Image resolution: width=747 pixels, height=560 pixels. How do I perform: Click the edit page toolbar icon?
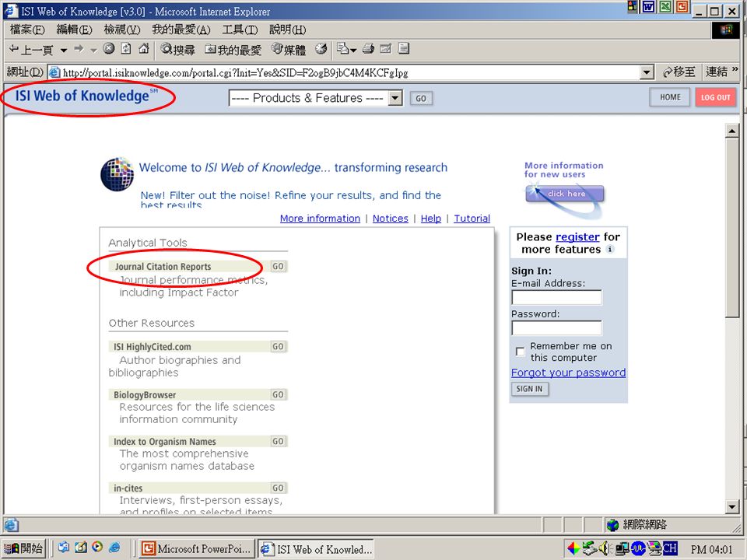(x=386, y=48)
